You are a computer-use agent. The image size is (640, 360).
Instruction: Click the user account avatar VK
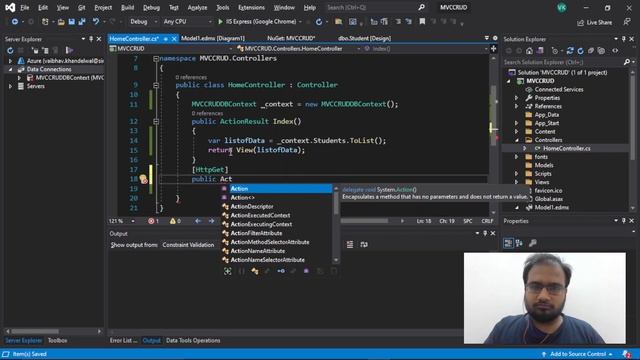562,7
